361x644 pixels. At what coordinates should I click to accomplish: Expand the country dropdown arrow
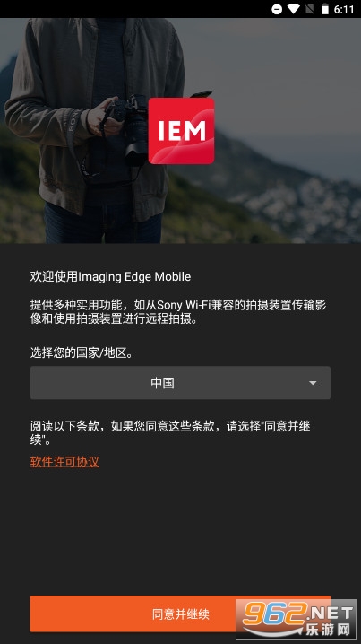point(313,383)
